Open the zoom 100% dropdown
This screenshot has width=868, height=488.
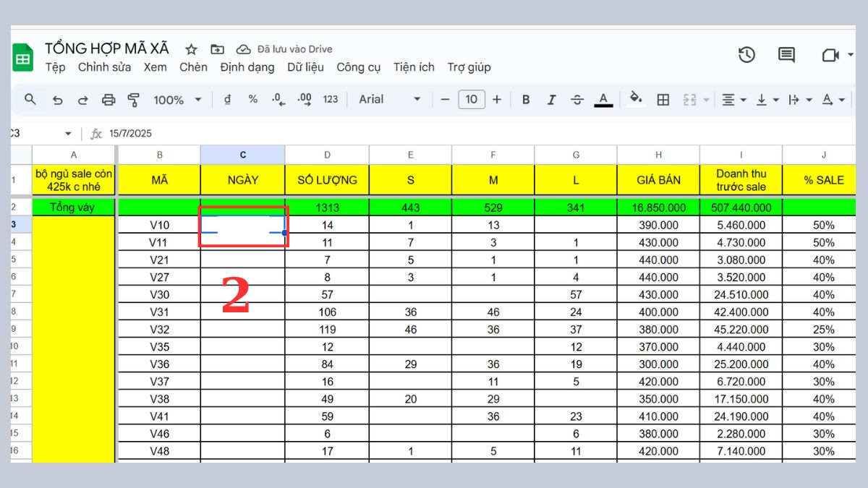coord(177,100)
